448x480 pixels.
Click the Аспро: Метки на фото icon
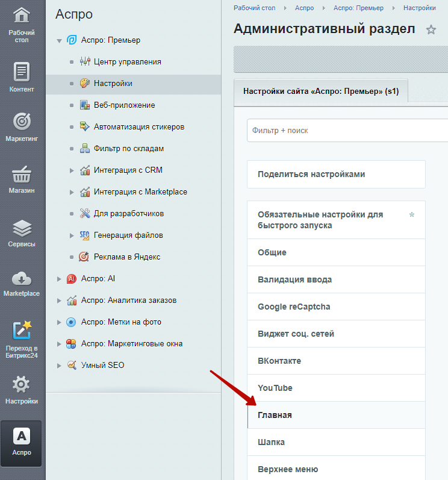coord(71,322)
